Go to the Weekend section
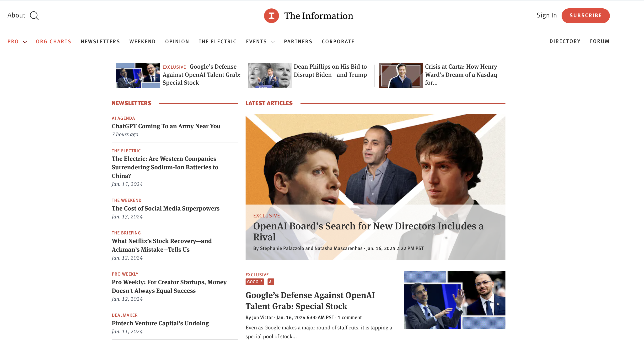 (x=142, y=42)
